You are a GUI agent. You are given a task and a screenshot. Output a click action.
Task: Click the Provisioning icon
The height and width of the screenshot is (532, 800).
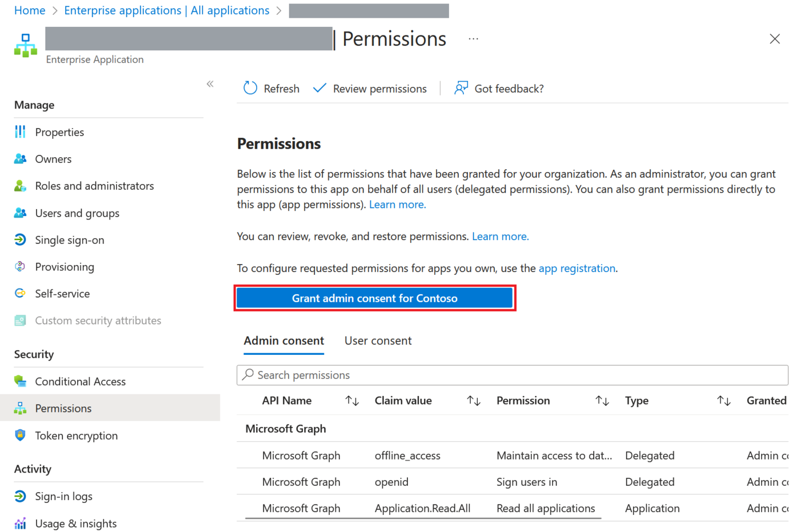click(21, 267)
